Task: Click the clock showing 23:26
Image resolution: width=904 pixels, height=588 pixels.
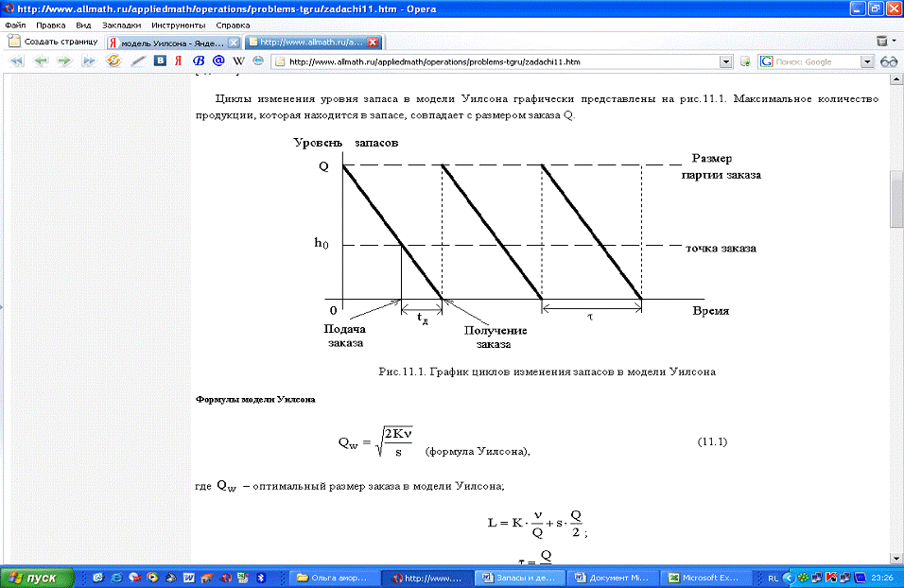Action: 882,578
